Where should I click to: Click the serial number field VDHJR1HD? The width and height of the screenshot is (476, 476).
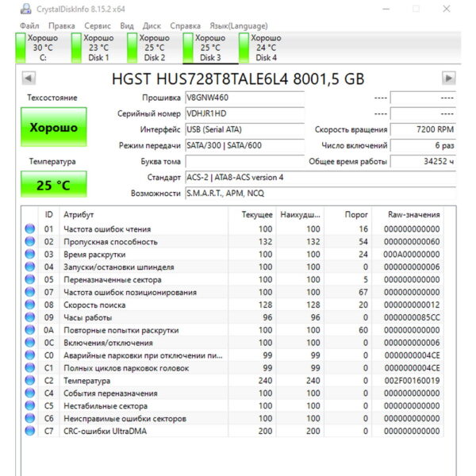[244, 113]
